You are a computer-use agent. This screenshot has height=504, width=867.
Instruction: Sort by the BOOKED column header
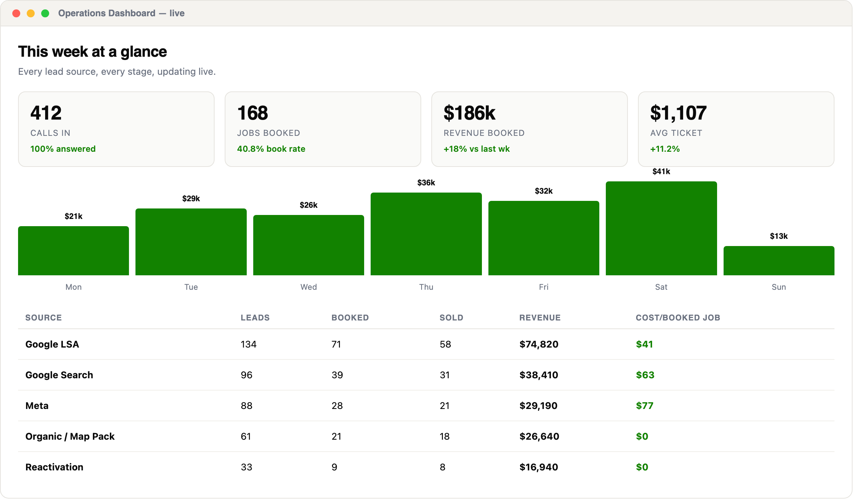point(350,318)
